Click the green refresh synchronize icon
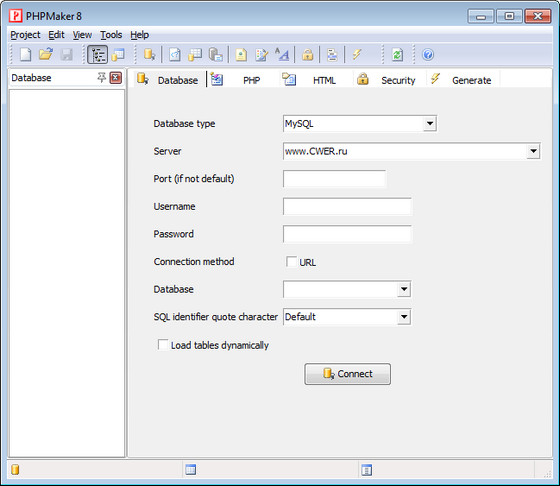Viewport: 560px width, 486px height. point(397,55)
